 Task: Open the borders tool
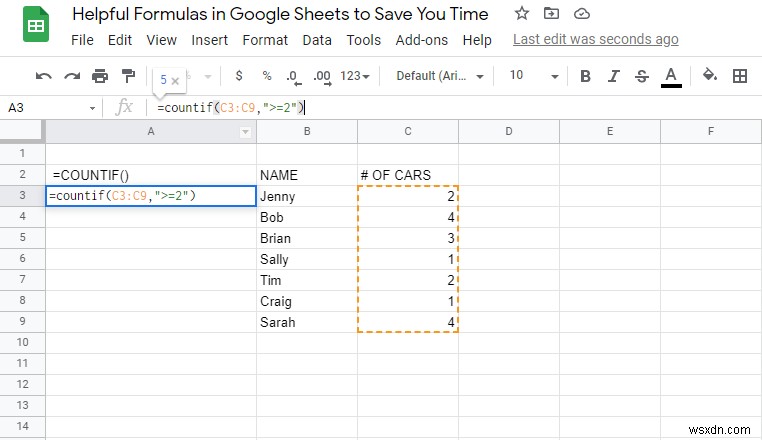[x=740, y=76]
